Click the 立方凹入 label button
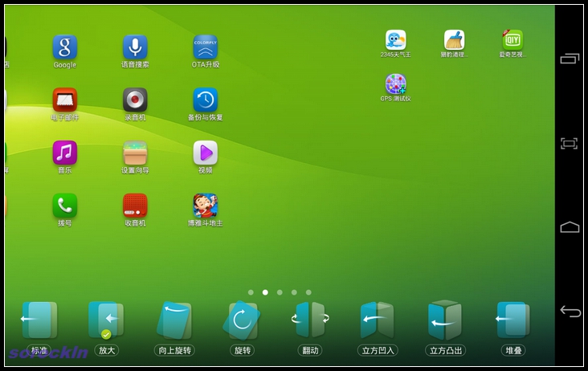 [x=378, y=350]
